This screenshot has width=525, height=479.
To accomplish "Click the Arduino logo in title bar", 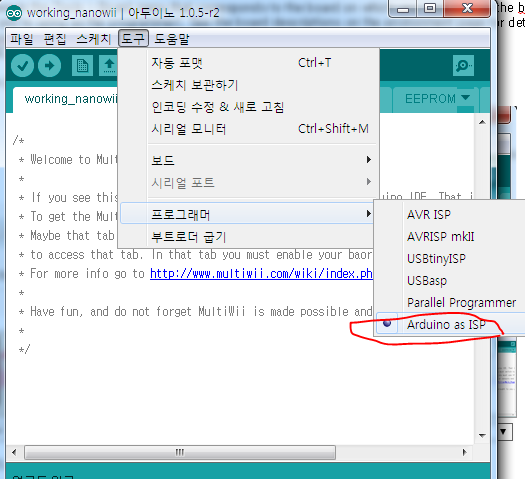I will coord(14,13).
